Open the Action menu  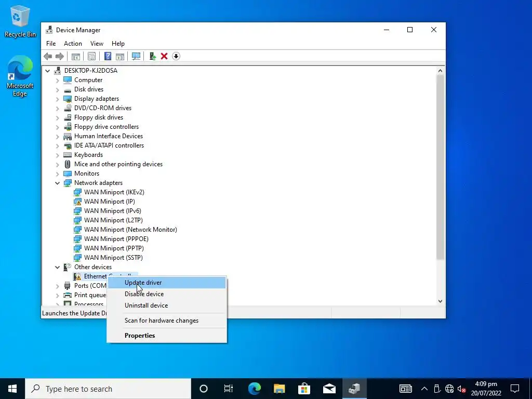pos(73,44)
